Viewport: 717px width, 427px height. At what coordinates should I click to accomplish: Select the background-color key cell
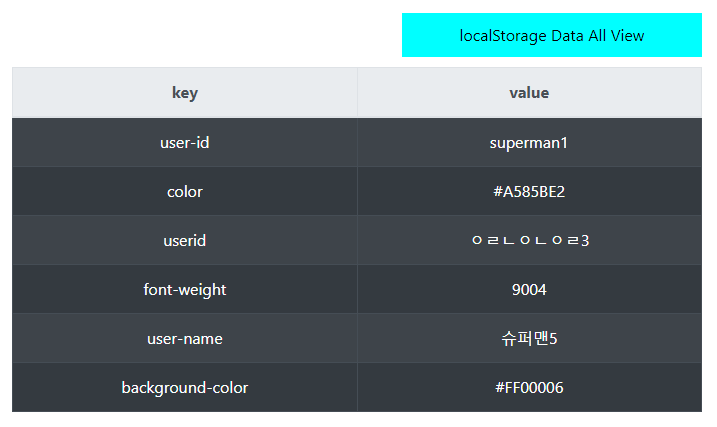pos(185,388)
